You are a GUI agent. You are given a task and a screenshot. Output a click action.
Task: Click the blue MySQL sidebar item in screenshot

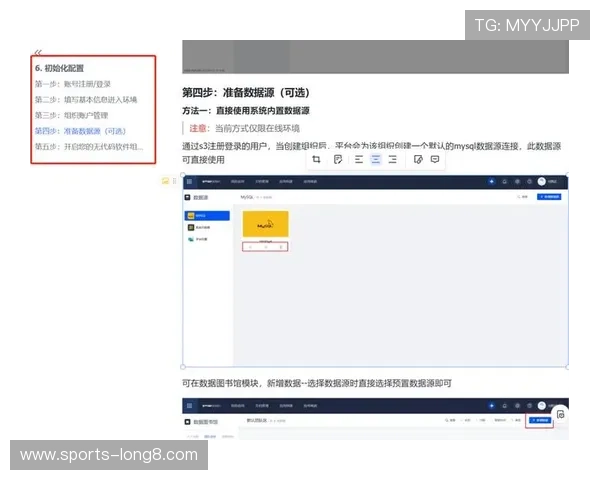click(207, 216)
